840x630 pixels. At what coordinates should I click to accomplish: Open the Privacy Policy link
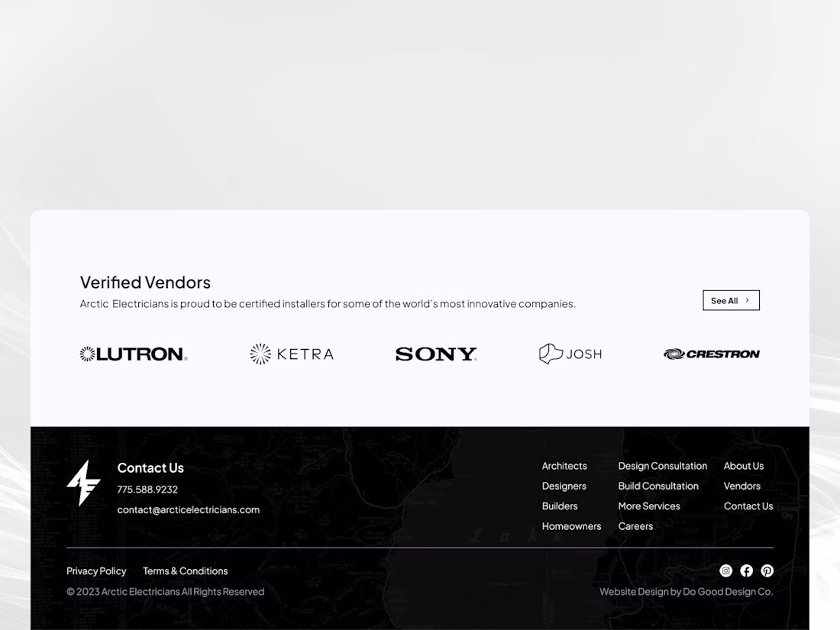point(96,571)
